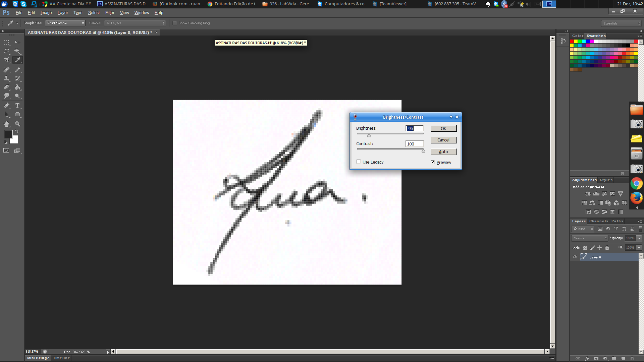Screen dimensions: 644x362
Task: Add a Levels adjustment layer
Action: pyautogui.click(x=596, y=194)
